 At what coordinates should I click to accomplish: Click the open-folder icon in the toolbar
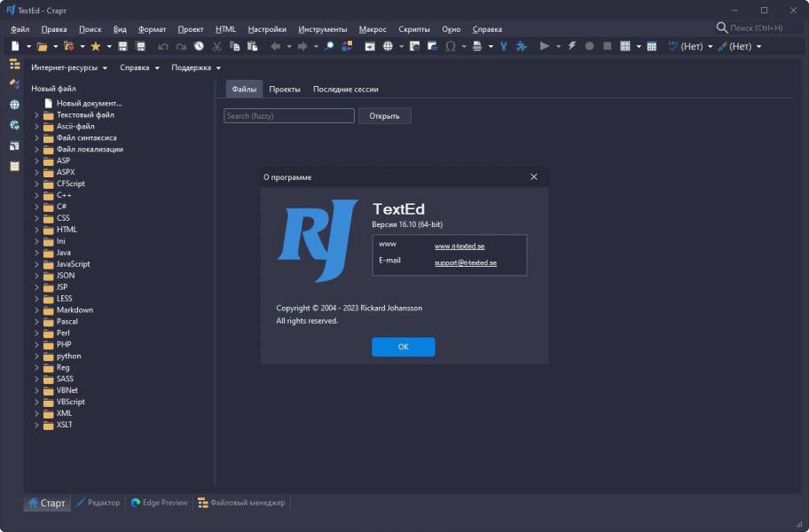tap(43, 46)
